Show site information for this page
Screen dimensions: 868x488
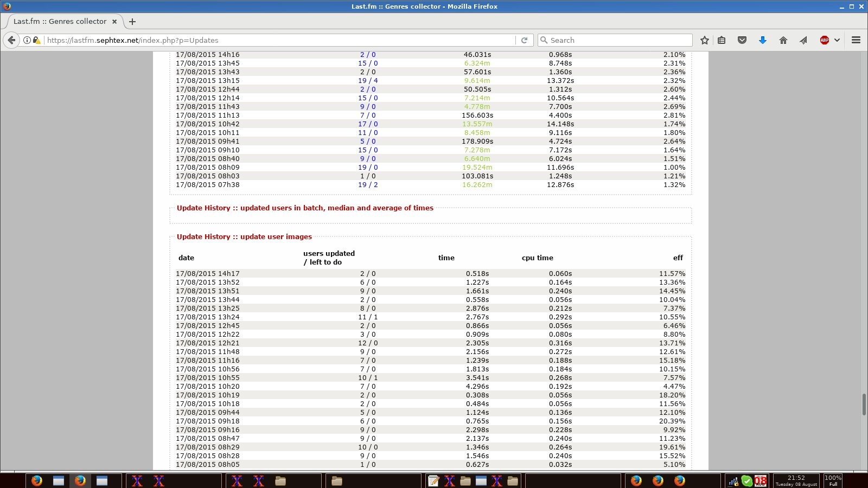[x=27, y=40]
